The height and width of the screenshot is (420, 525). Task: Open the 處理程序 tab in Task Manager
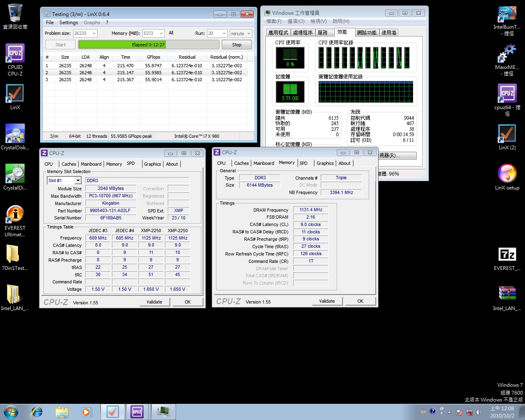(x=303, y=33)
